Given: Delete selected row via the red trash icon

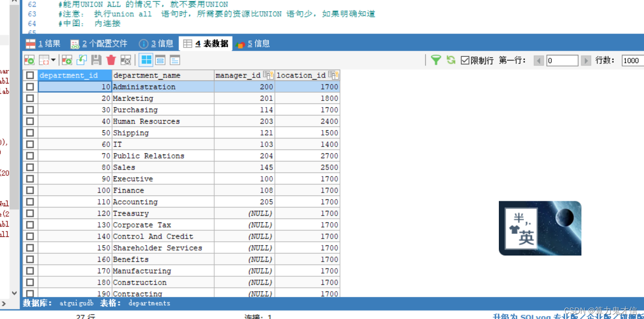Looking at the screenshot, I should (x=110, y=60).
